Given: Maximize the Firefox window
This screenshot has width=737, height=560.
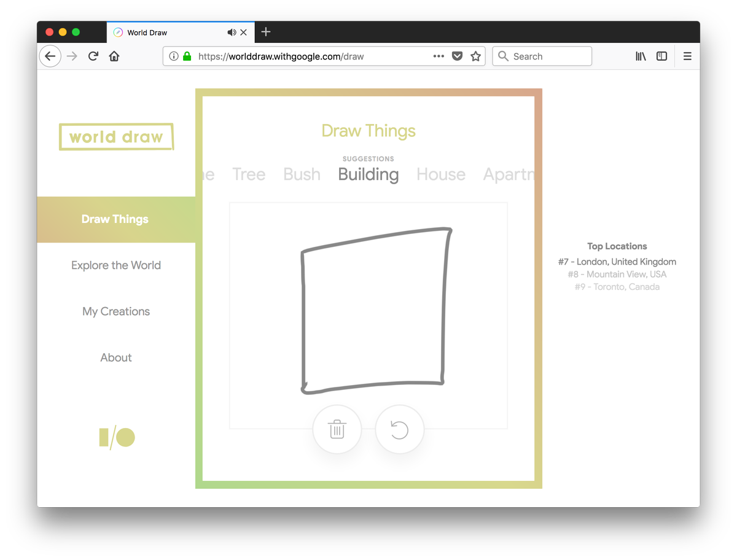Looking at the screenshot, I should coord(76,32).
